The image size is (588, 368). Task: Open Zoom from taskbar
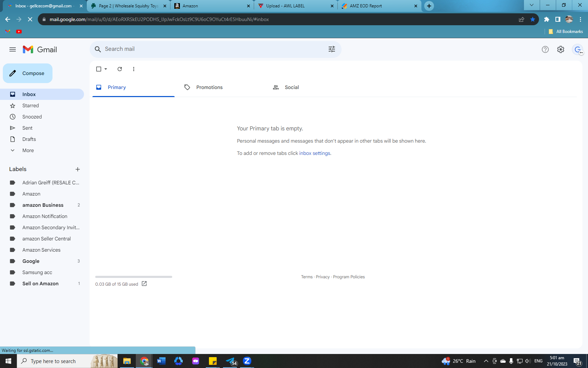point(247,361)
